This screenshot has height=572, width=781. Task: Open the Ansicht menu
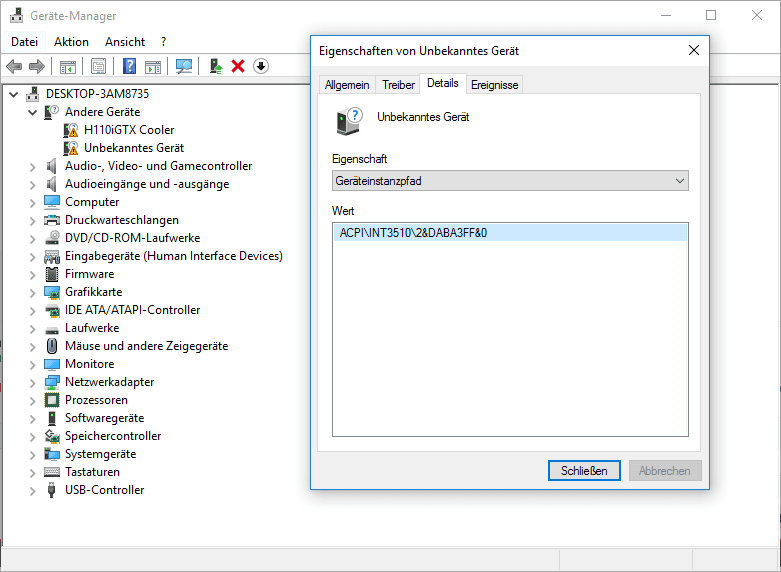pos(125,42)
